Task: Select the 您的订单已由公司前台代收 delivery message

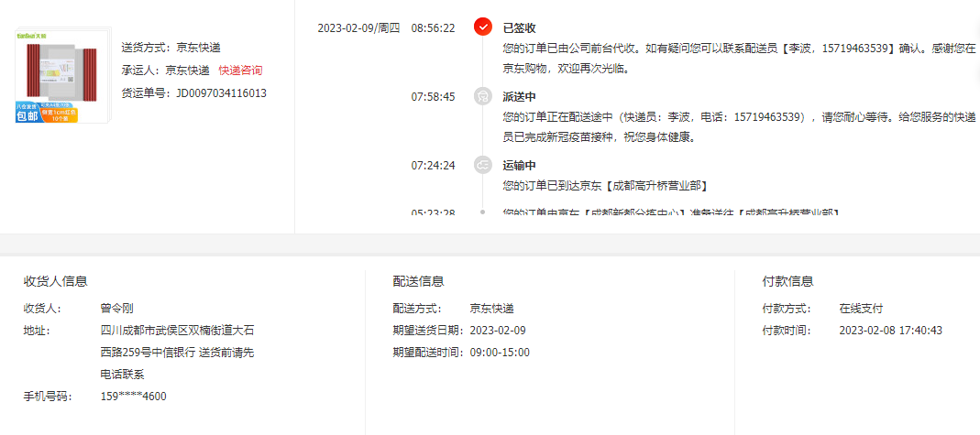Action: (742, 58)
